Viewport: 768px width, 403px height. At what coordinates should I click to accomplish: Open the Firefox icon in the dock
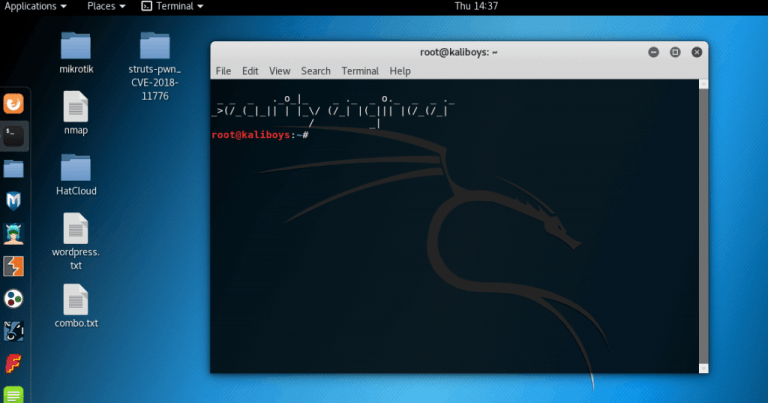(x=14, y=104)
